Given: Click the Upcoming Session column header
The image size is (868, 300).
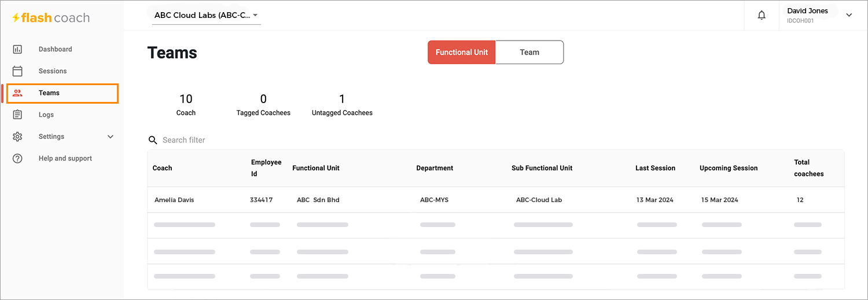Looking at the screenshot, I should [729, 168].
